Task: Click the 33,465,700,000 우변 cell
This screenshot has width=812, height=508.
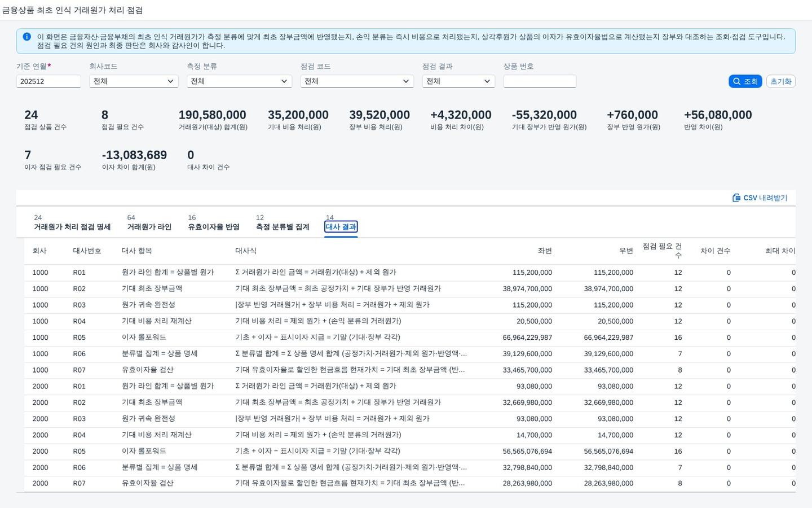Action: point(608,370)
